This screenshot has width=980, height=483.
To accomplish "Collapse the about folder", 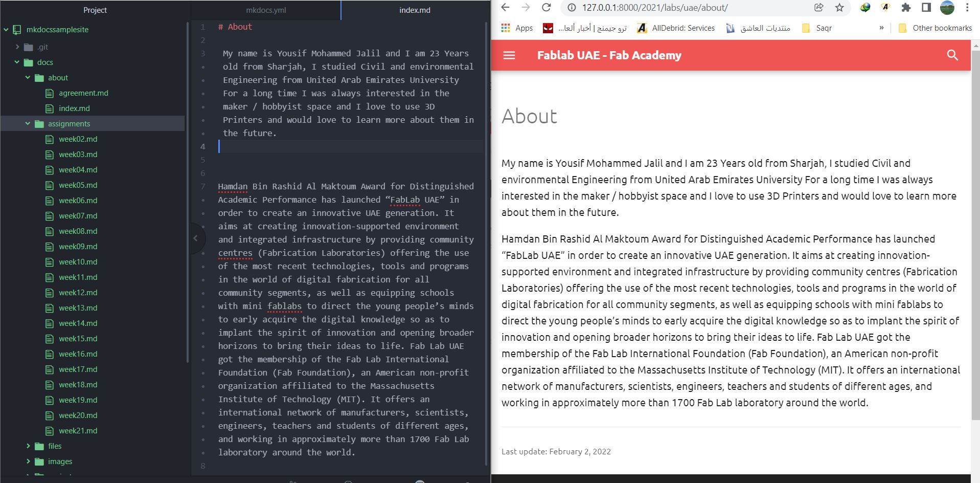I will [x=28, y=78].
